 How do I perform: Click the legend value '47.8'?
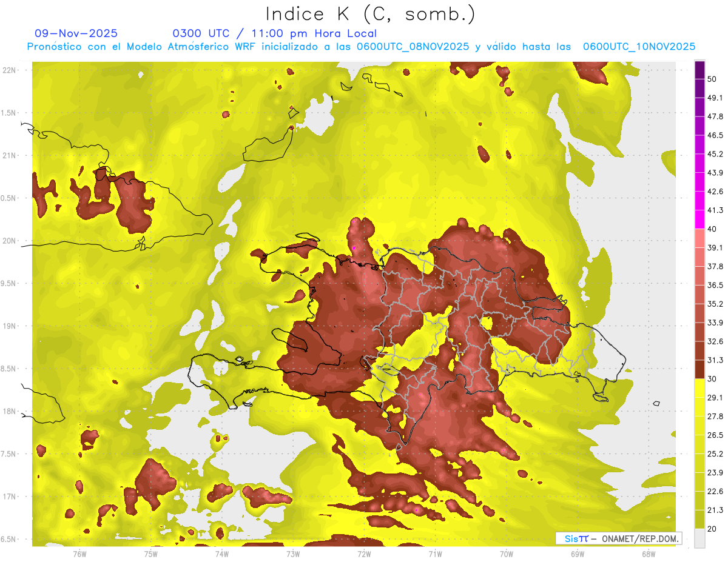[715, 116]
